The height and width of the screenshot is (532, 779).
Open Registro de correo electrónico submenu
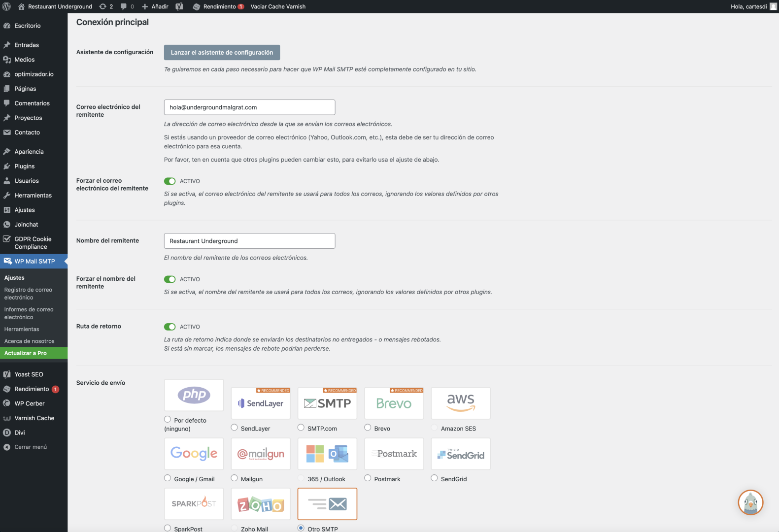click(34, 294)
